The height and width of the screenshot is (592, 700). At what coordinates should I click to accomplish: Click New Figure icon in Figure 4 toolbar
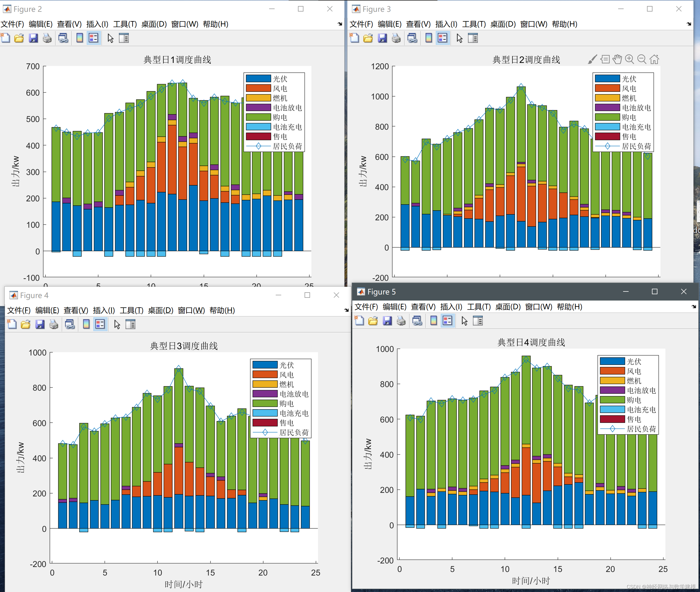[12, 324]
